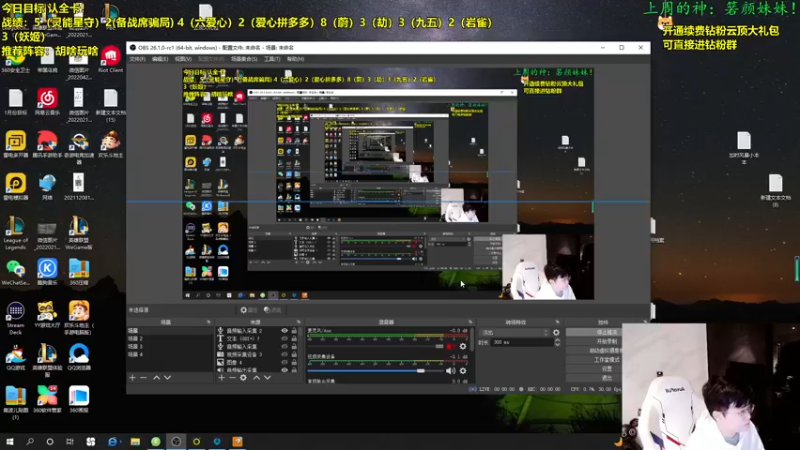800x450 pixels.
Task: Open 360软件管家 desktop icon
Action: coord(47,399)
